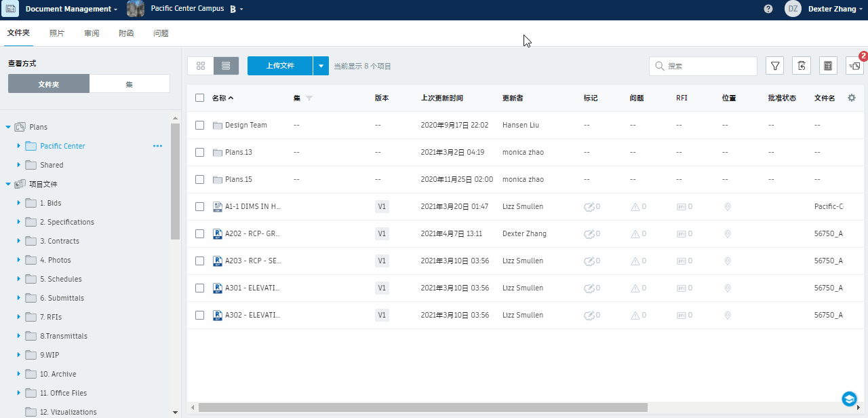This screenshot has height=418, width=868.
Task: Check the Design Team row checkbox
Action: [199, 125]
